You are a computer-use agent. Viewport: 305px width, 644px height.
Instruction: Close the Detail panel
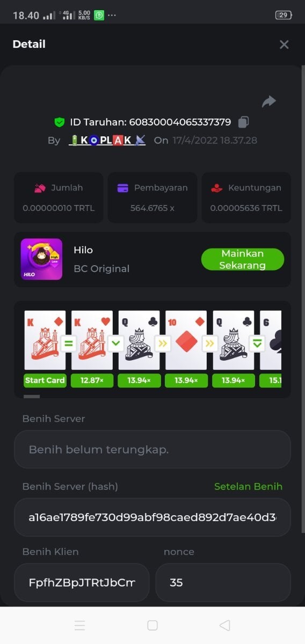[x=284, y=45]
